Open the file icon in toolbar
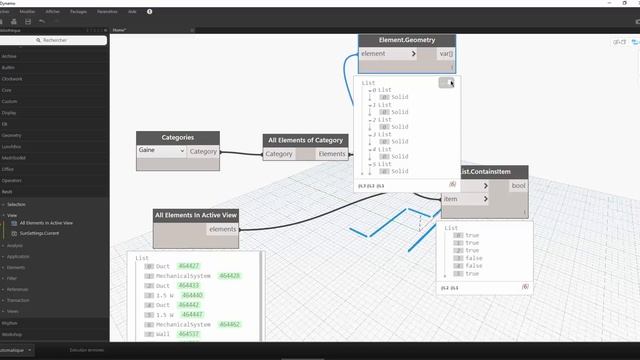640x360 pixels. pos(14,22)
